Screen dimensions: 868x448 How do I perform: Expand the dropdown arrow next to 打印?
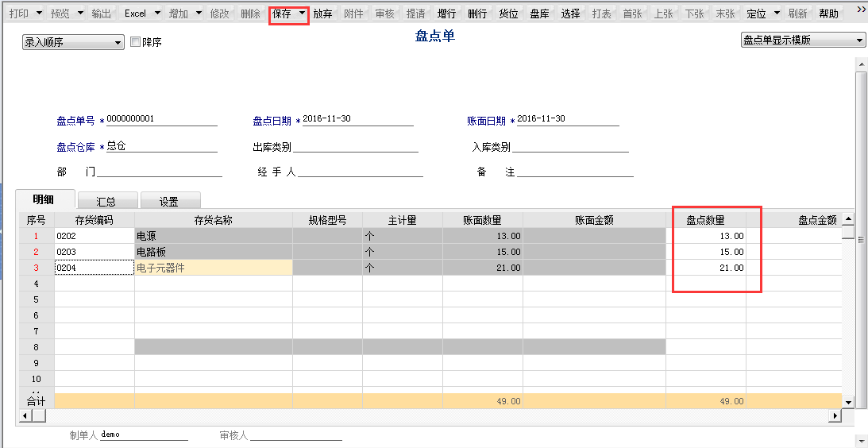(39, 14)
